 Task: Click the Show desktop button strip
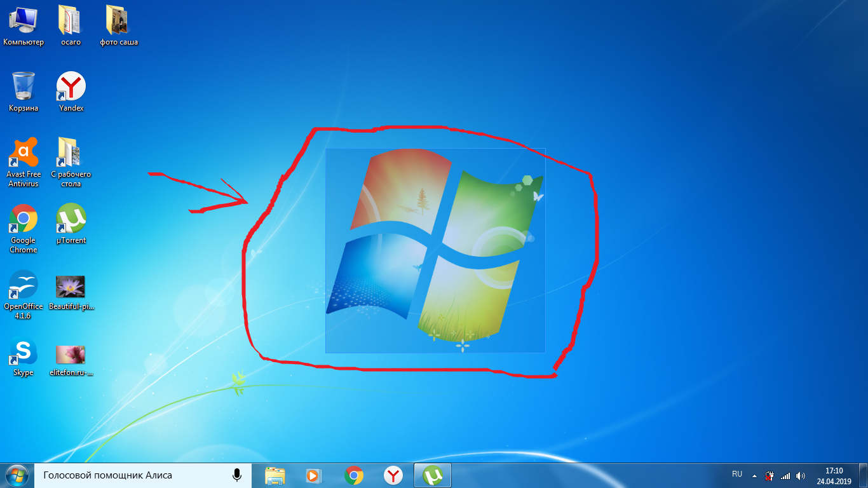tap(863, 475)
